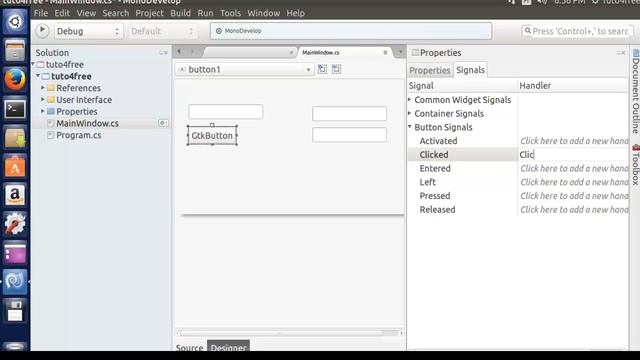Viewport: 640px width, 360px height.
Task: Expand the User Interface folder
Action: (42, 99)
